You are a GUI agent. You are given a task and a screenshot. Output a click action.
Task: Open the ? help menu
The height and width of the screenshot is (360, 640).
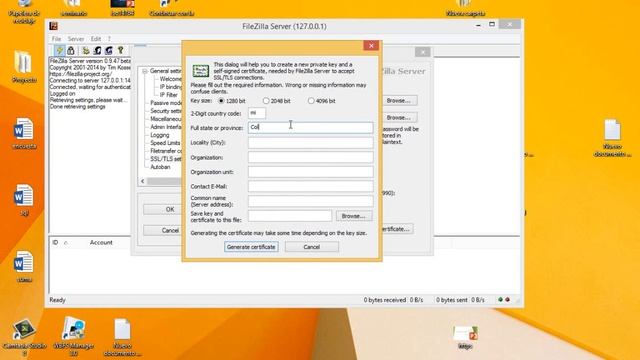click(x=109, y=39)
